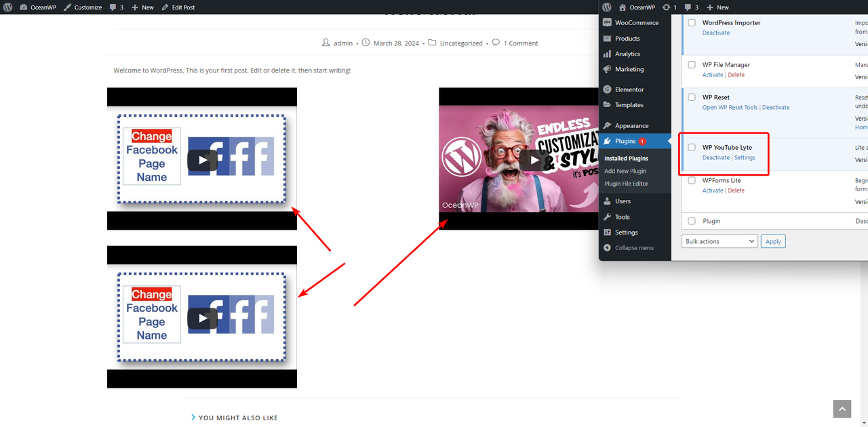Open Analytics in the sidebar
The height and width of the screenshot is (427, 868).
[635, 54]
